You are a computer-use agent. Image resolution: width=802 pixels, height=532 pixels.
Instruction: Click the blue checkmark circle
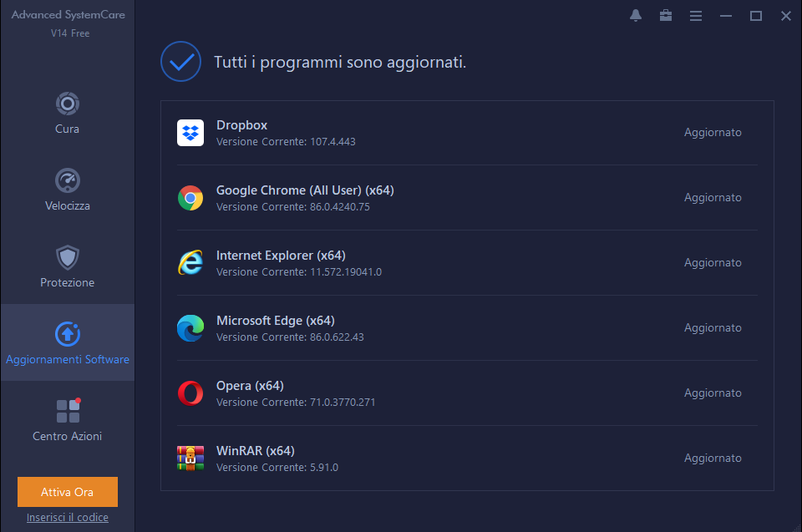pos(180,61)
